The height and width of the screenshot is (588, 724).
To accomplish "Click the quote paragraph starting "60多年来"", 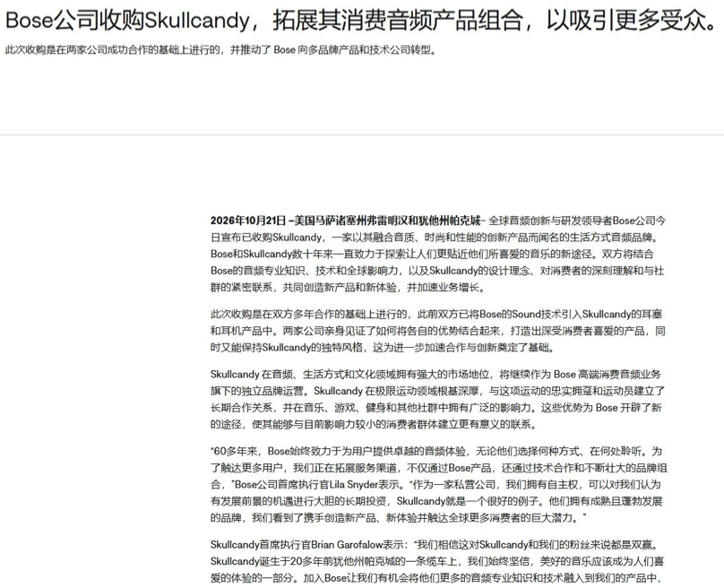I will (439, 485).
